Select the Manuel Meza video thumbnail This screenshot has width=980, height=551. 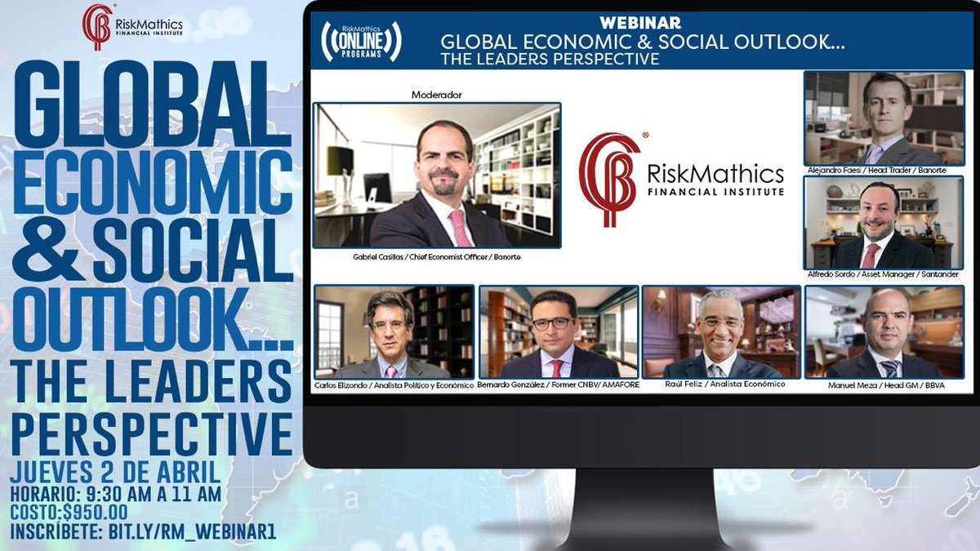click(884, 331)
